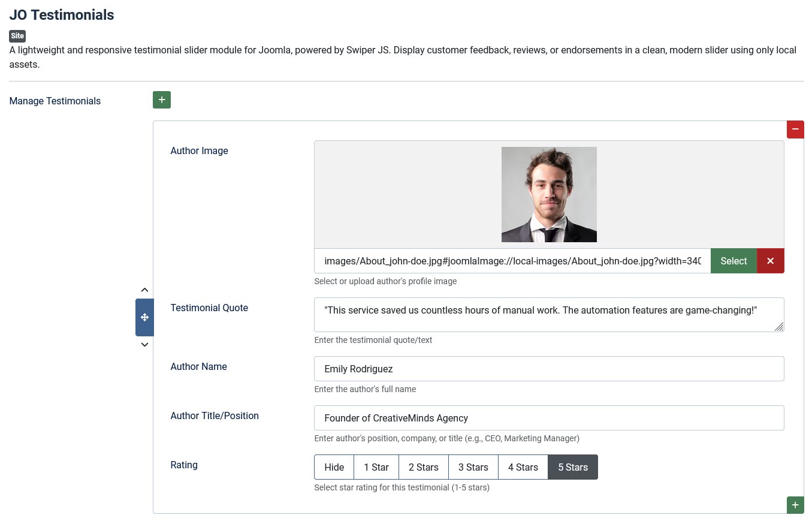Viewport: 812px width, 524px height.
Task: Click the green plus icon beside Manage Testimonials
Action: (162, 100)
